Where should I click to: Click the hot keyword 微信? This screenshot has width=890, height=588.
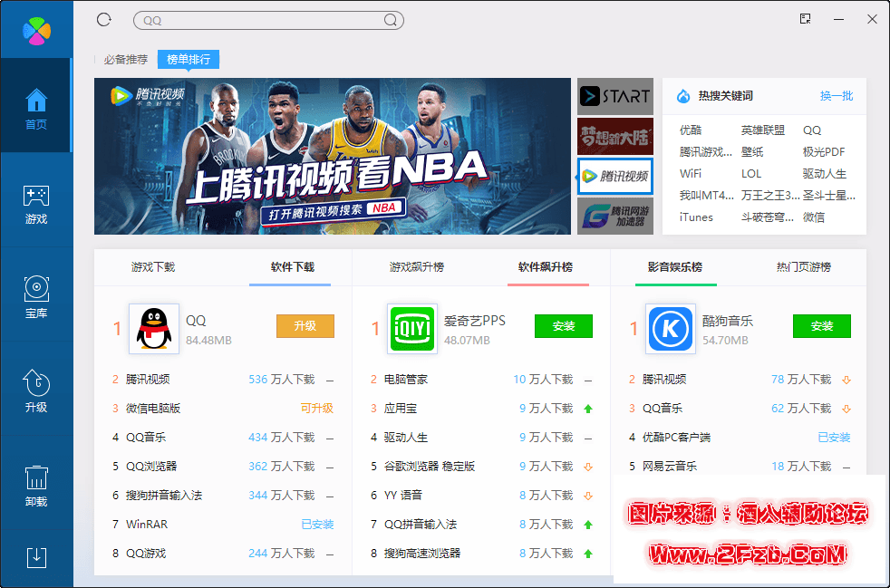pos(814,217)
